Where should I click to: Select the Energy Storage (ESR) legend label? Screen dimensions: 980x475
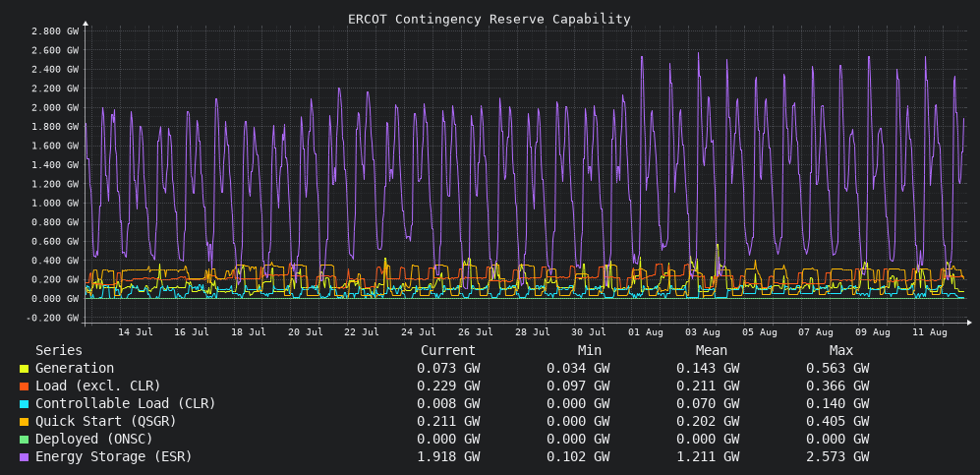[114, 457]
